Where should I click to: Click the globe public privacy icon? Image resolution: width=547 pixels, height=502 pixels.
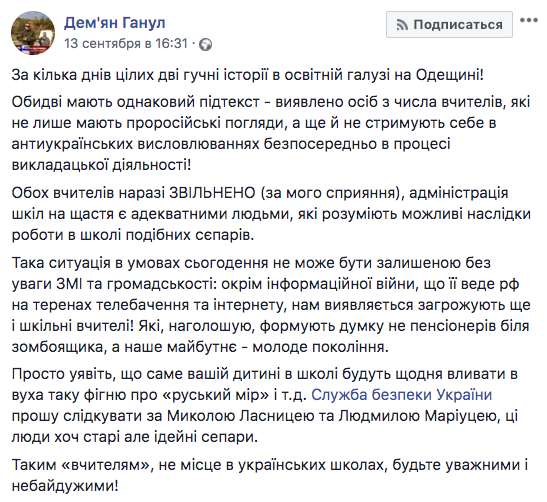coord(205,44)
